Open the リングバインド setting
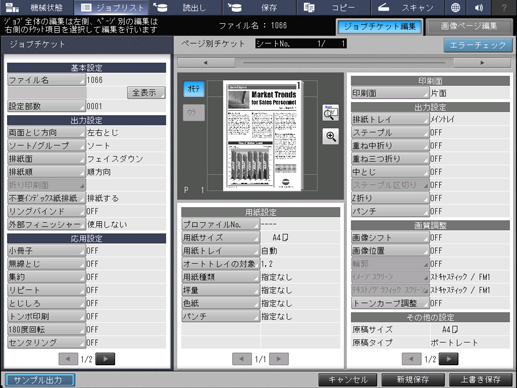The height and width of the screenshot is (388, 517). 46,211
